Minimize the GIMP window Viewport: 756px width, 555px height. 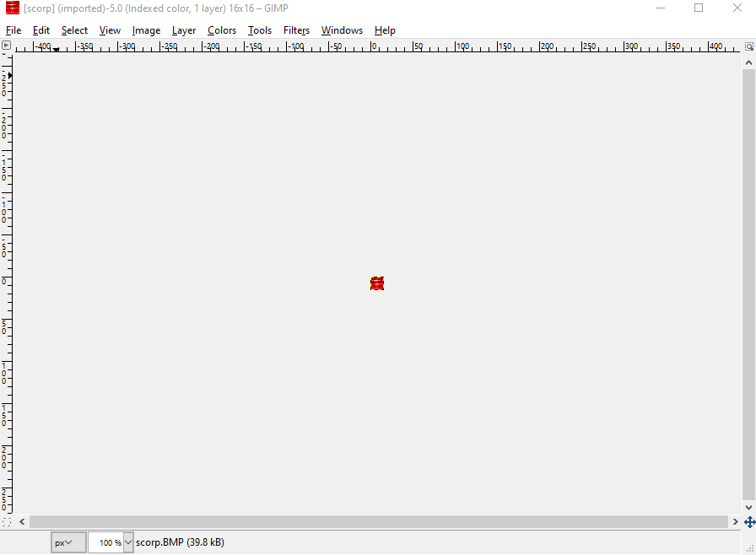click(x=661, y=8)
